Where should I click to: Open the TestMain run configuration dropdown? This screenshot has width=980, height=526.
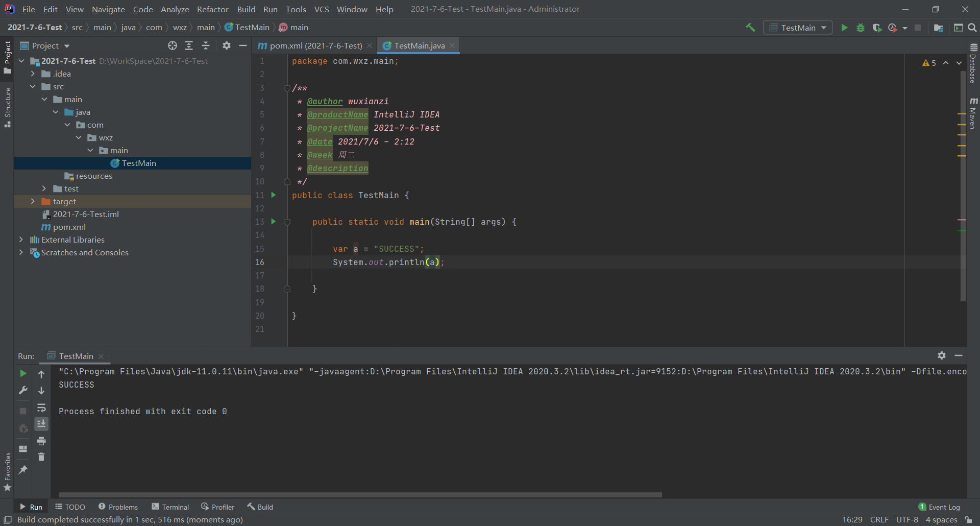tap(798, 28)
